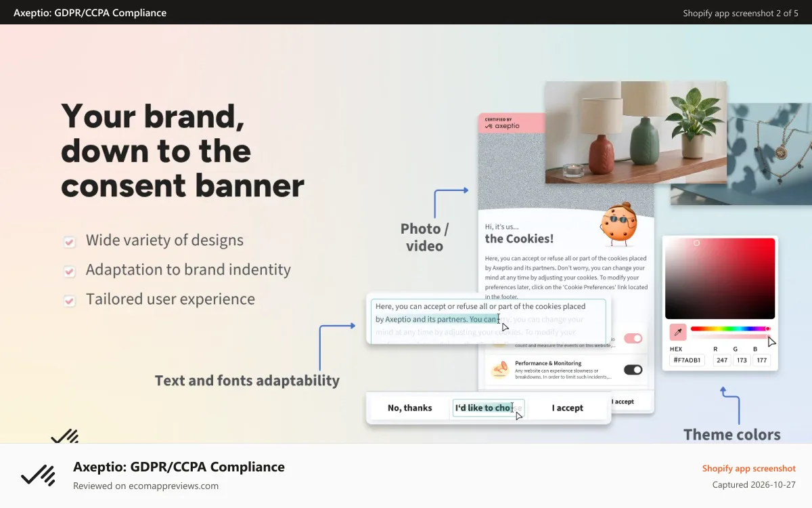
Task: Click "Shopify app screenshot 2 of 5" text
Action: 740,13
